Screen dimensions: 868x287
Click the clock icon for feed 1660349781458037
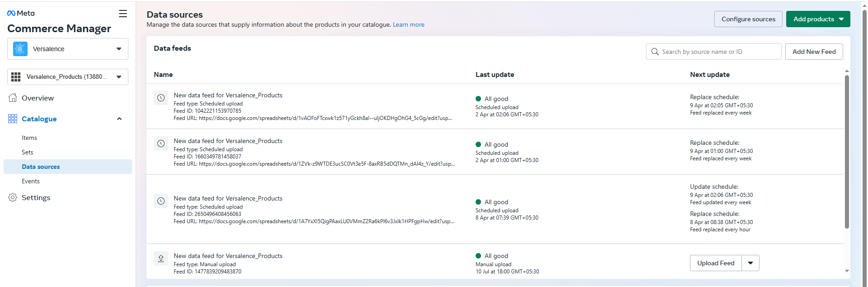pos(161,143)
